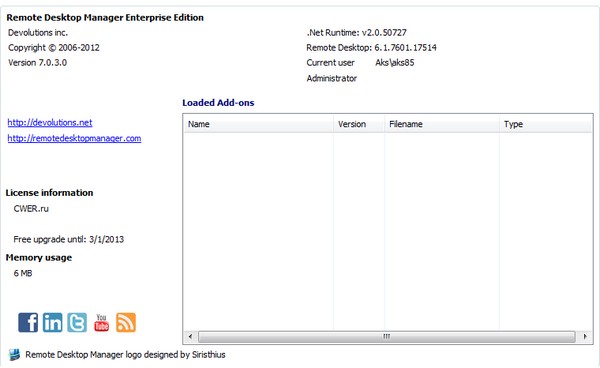Click the Remote Desktop: 6.1.7601.17514 text

(371, 47)
